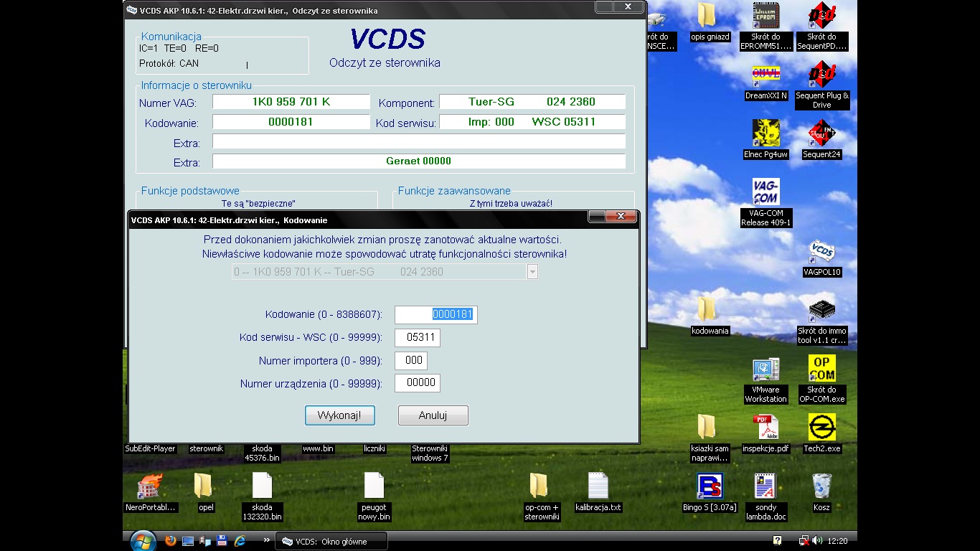Expand the quick launch overflow chevron
The width and height of the screenshot is (980, 551).
coord(267,540)
